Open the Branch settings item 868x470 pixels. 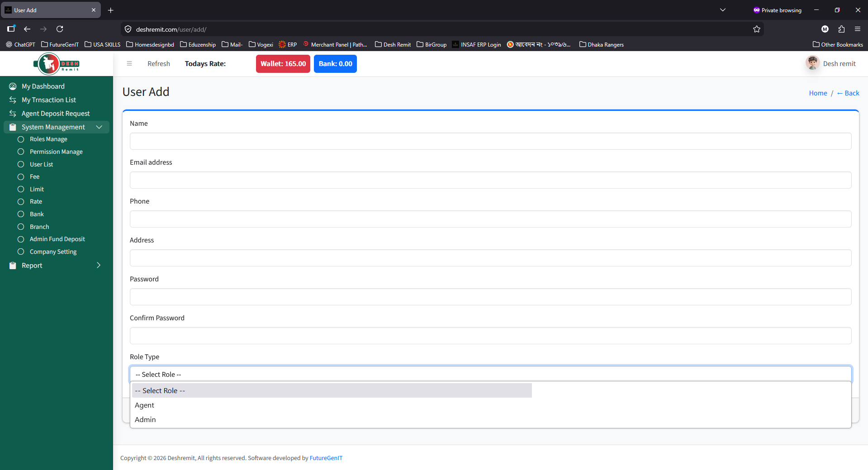click(39, 227)
